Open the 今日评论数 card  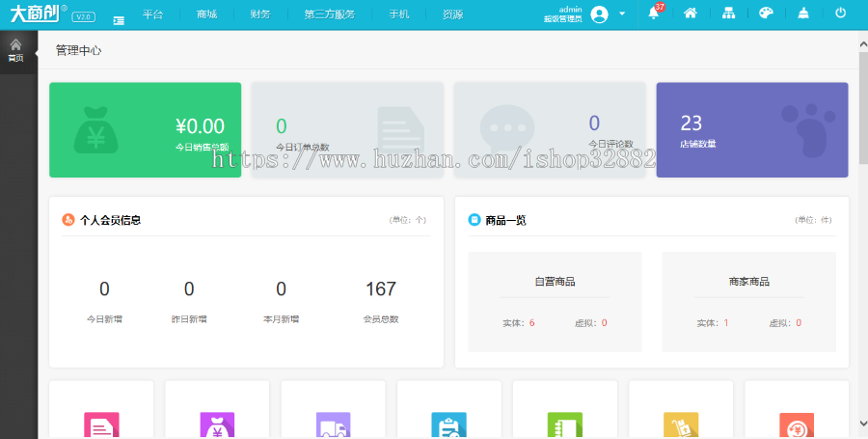click(551, 130)
